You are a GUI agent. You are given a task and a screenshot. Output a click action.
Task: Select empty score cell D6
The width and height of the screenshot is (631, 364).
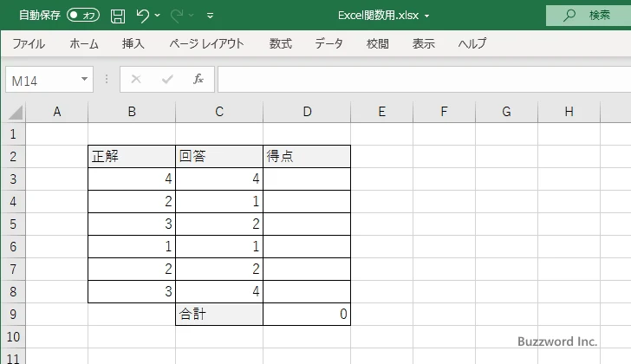point(307,246)
